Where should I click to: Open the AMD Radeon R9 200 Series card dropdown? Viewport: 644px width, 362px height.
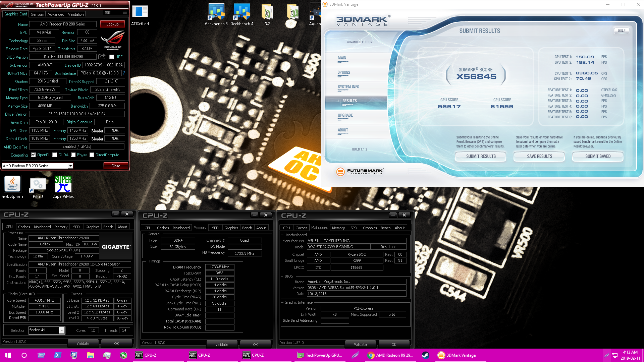coord(37,166)
